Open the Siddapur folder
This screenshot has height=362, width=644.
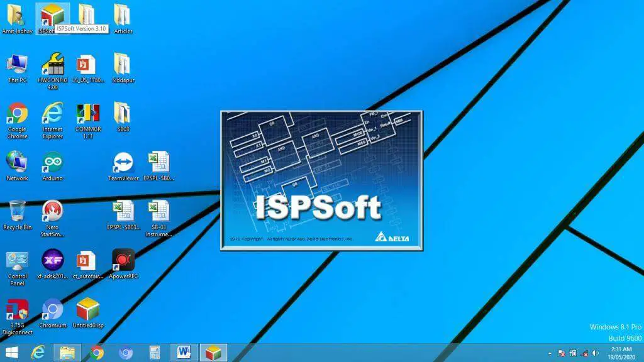pos(123,68)
